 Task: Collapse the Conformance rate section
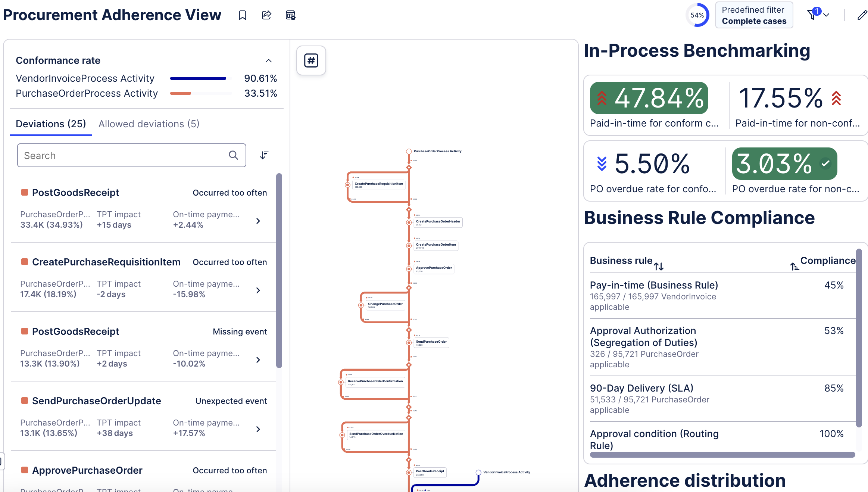pyautogui.click(x=269, y=61)
